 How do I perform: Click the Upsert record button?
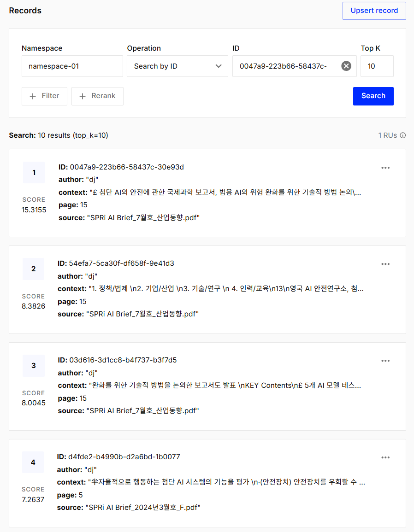[x=374, y=11]
